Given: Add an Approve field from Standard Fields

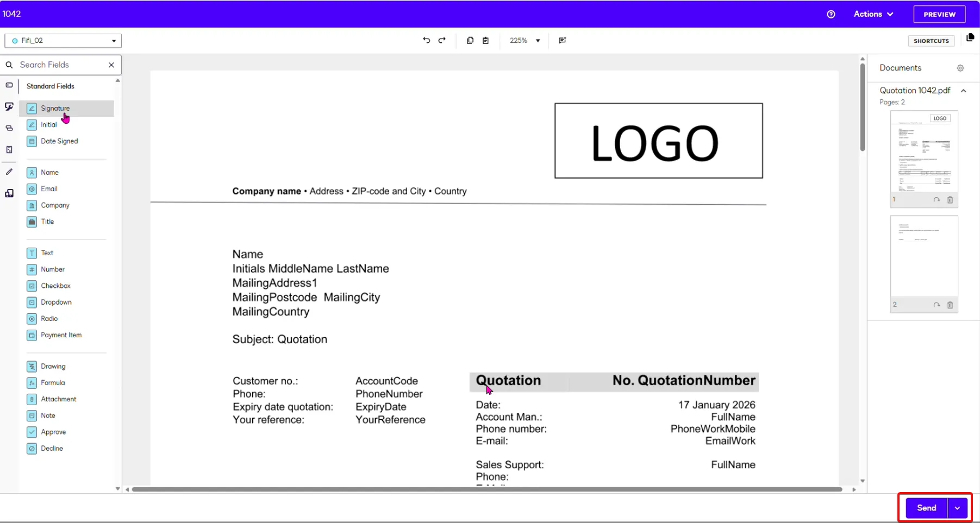Looking at the screenshot, I should point(53,432).
